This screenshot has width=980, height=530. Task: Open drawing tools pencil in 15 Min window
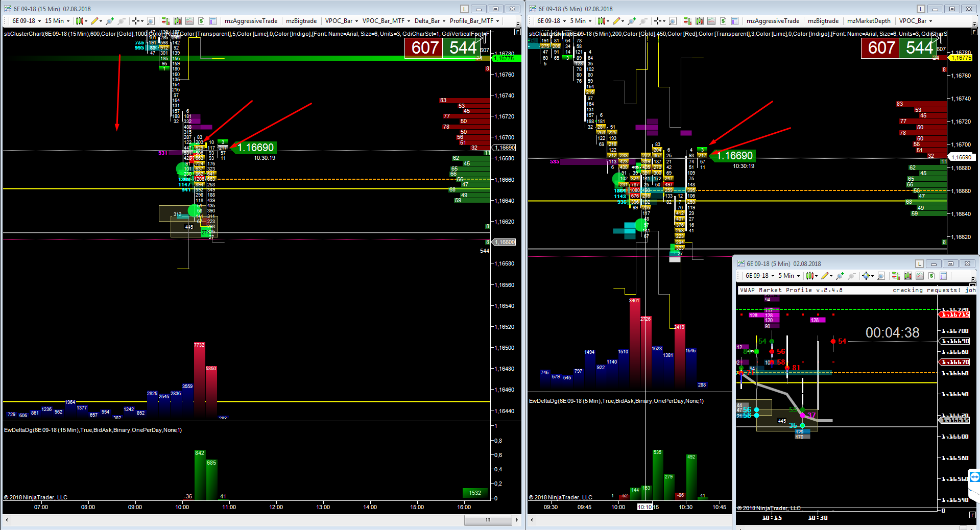click(x=96, y=21)
